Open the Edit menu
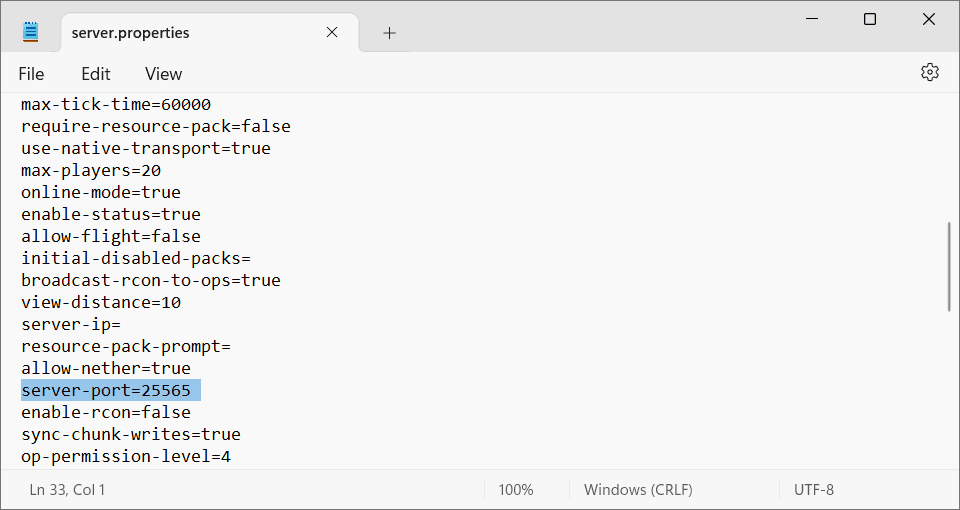960x510 pixels. [x=96, y=74]
